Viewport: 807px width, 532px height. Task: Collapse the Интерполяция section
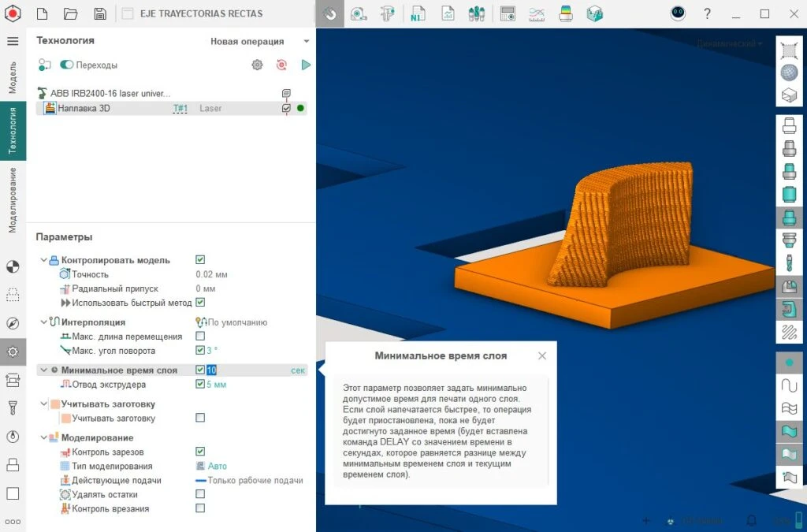point(44,322)
